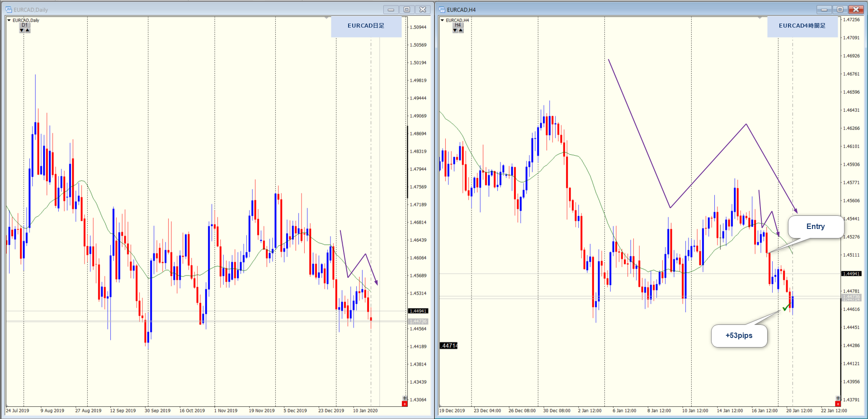Click the 1.44941 price marker on H4
Screen dimensions: 868x419
(x=851, y=274)
